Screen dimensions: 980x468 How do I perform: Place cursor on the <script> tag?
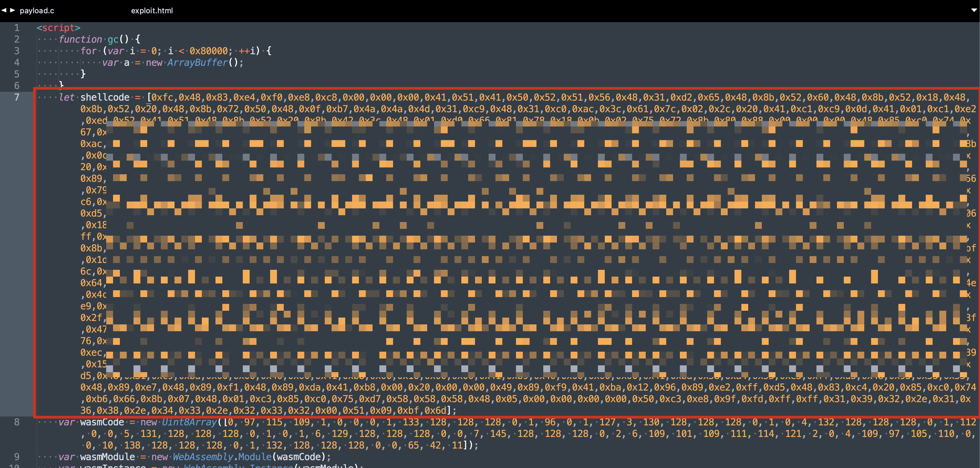pyautogui.click(x=58, y=28)
